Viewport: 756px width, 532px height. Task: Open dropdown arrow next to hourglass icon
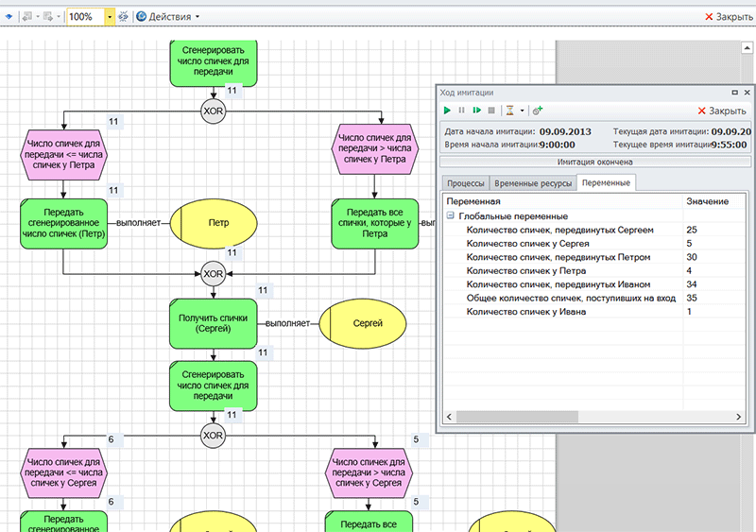click(x=521, y=111)
